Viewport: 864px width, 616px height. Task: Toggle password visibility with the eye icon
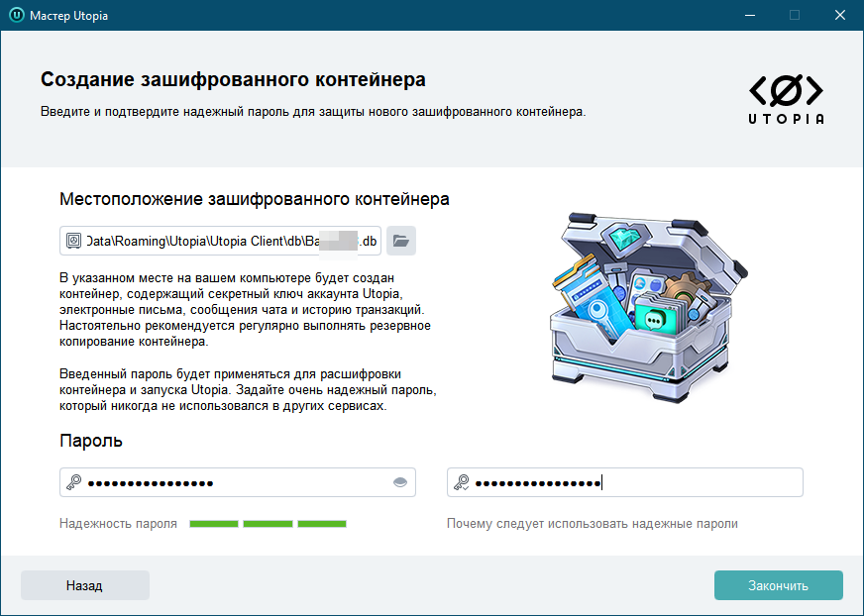tap(400, 482)
